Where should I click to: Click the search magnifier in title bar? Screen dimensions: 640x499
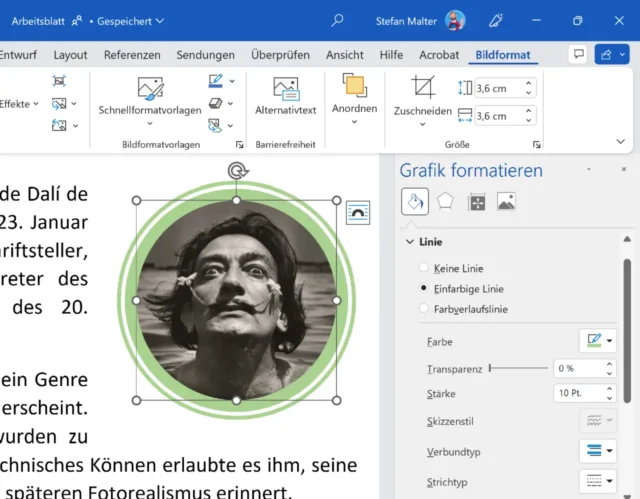338,20
